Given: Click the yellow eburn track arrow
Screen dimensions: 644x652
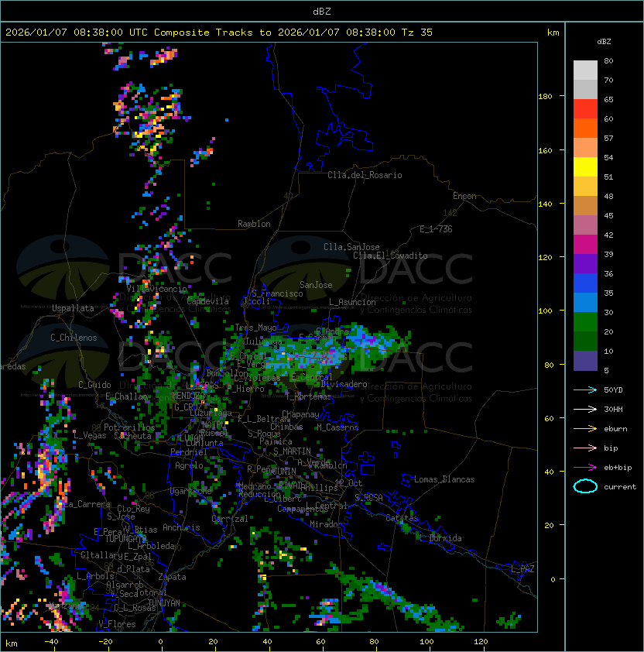Looking at the screenshot, I should (585, 429).
